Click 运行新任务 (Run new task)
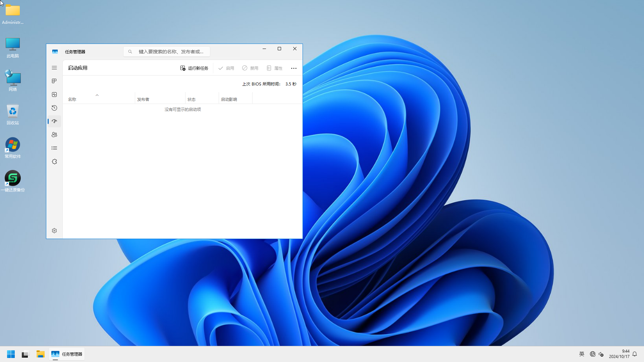 click(194, 68)
